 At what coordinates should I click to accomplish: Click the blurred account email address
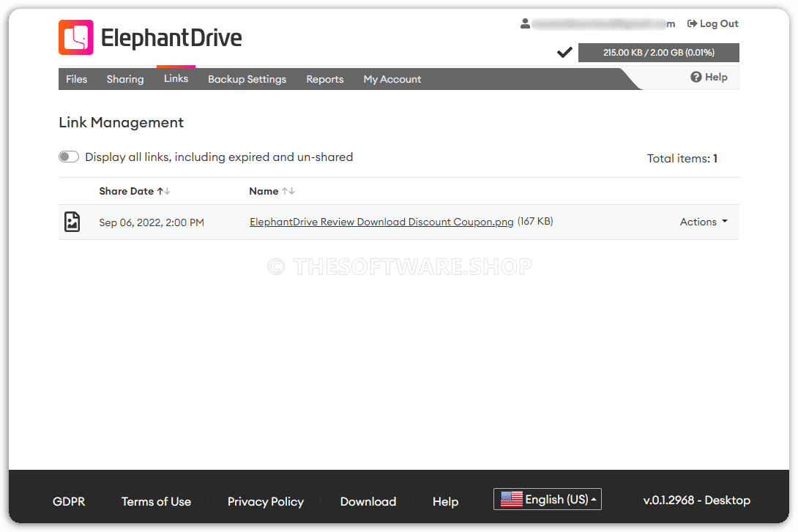click(604, 23)
